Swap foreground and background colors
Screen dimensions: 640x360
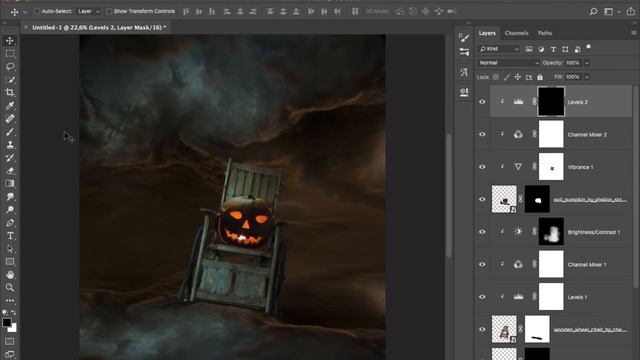tap(13, 313)
